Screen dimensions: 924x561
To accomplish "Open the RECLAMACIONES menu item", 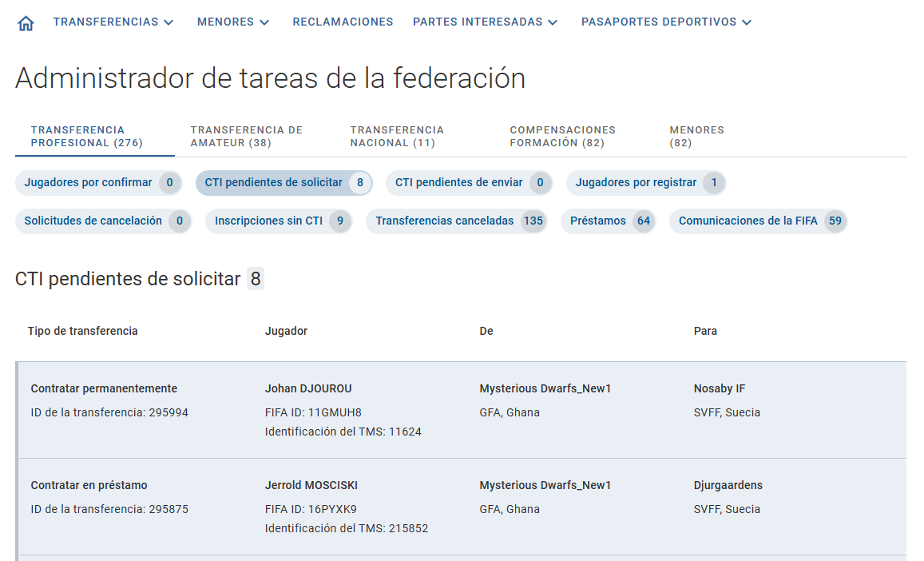I will pos(343,22).
